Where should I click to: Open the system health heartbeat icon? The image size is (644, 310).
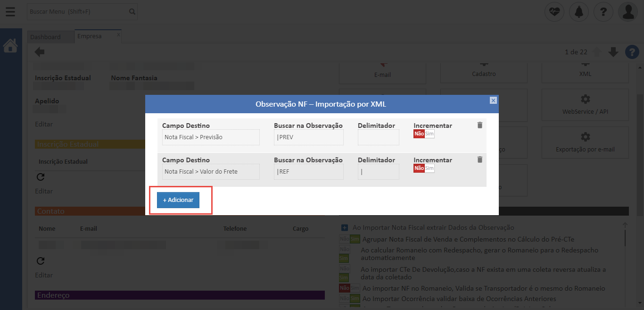(554, 12)
